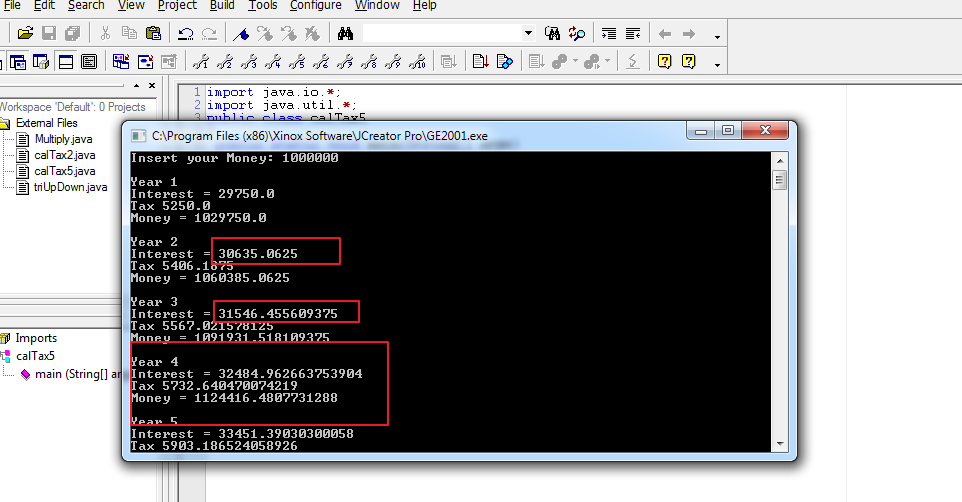Open the search combo box dropdown arrow
The height and width of the screenshot is (502, 962).
click(x=528, y=33)
